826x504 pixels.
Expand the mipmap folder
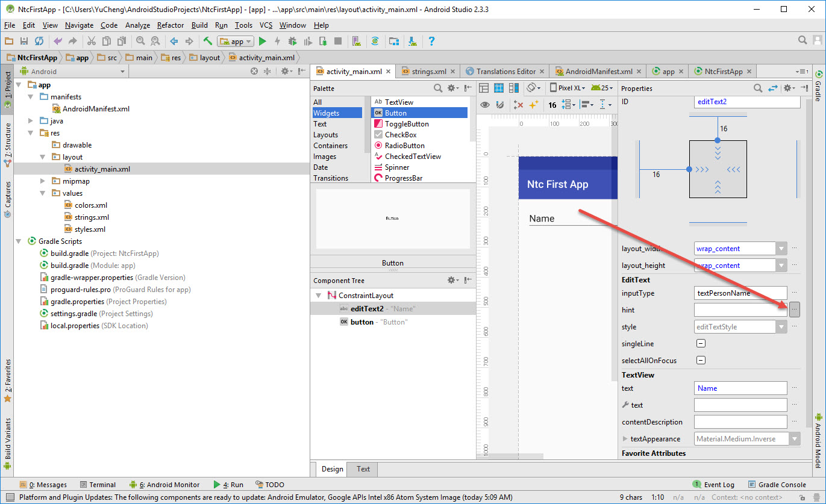[x=43, y=181]
